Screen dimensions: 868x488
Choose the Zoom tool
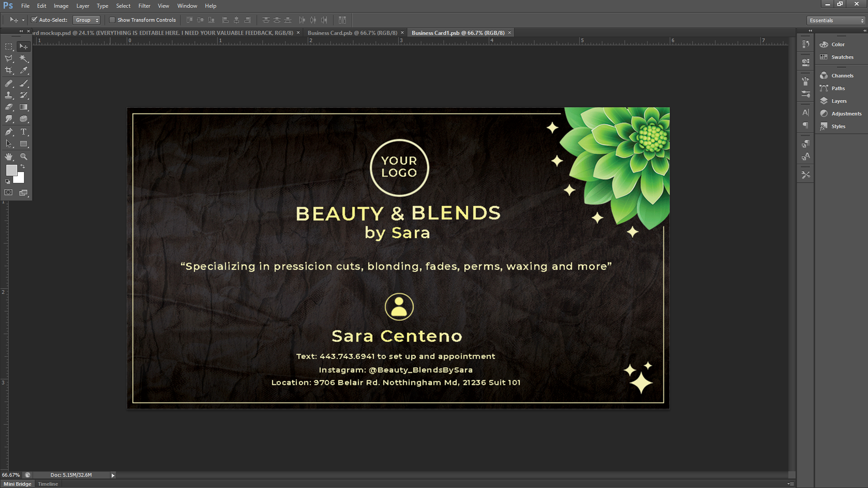pos(24,157)
